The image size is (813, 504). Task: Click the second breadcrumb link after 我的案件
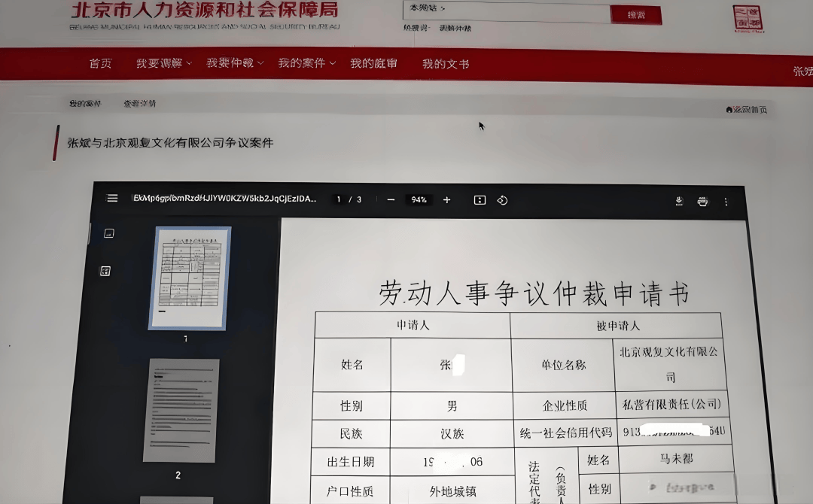coord(139,104)
